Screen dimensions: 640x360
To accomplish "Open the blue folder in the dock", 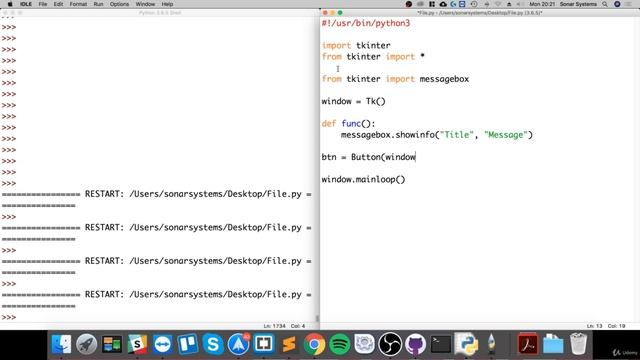I will tap(553, 344).
